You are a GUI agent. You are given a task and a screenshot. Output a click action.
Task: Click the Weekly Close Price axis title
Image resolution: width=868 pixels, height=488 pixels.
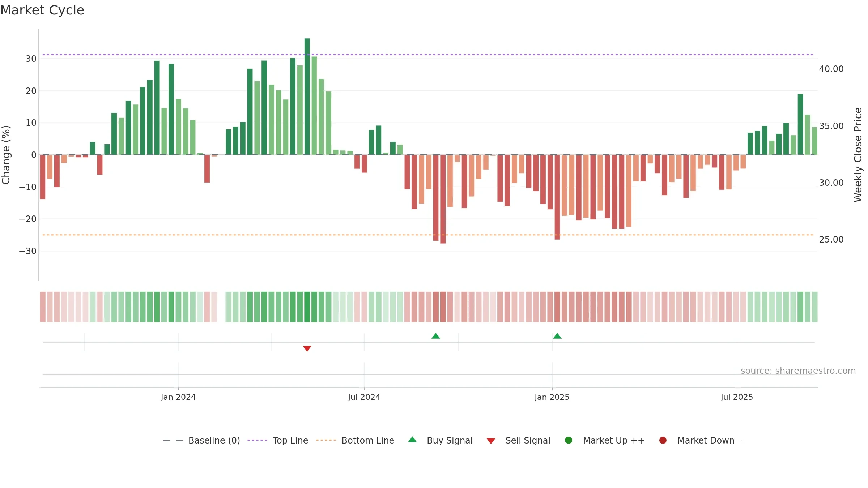pyautogui.click(x=858, y=155)
